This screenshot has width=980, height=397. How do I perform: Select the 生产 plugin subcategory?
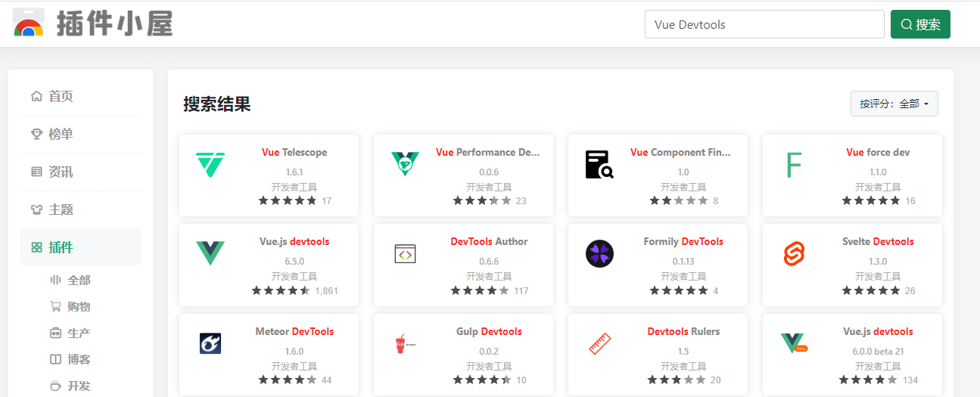point(80,333)
